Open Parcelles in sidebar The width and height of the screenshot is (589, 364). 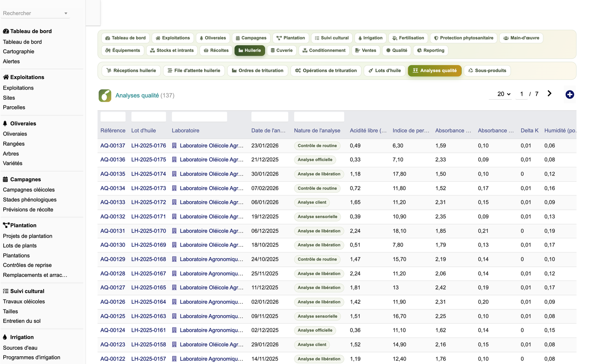(x=14, y=107)
